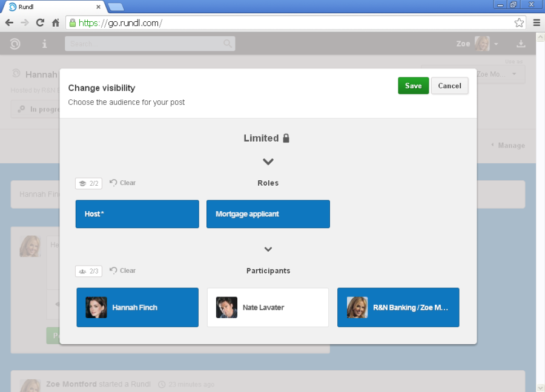
Task: Save the visibility changes
Action: [x=413, y=86]
